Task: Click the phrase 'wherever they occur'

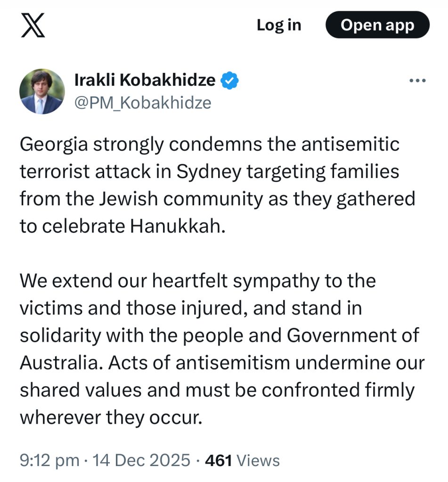Action: (111, 417)
